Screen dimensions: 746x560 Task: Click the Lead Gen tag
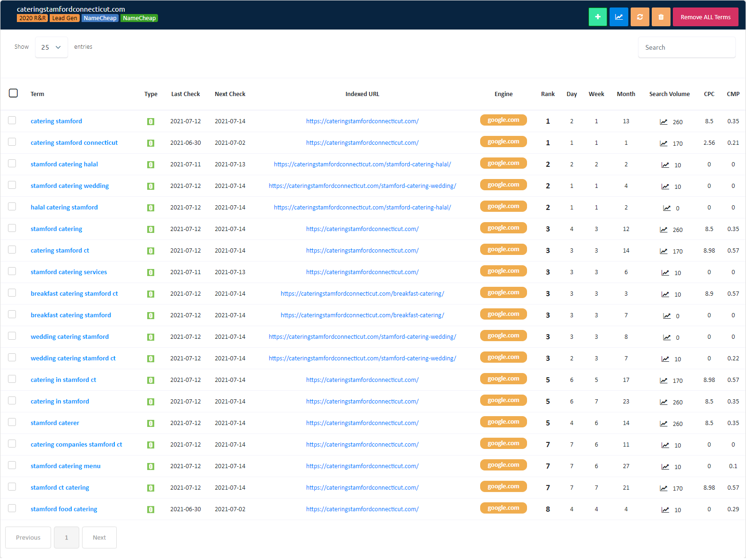65,18
